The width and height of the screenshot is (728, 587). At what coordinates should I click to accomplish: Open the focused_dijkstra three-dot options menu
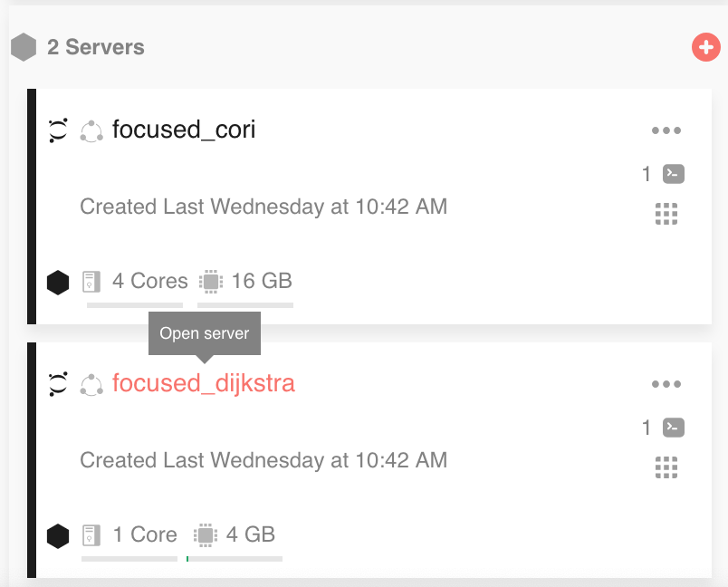[666, 384]
